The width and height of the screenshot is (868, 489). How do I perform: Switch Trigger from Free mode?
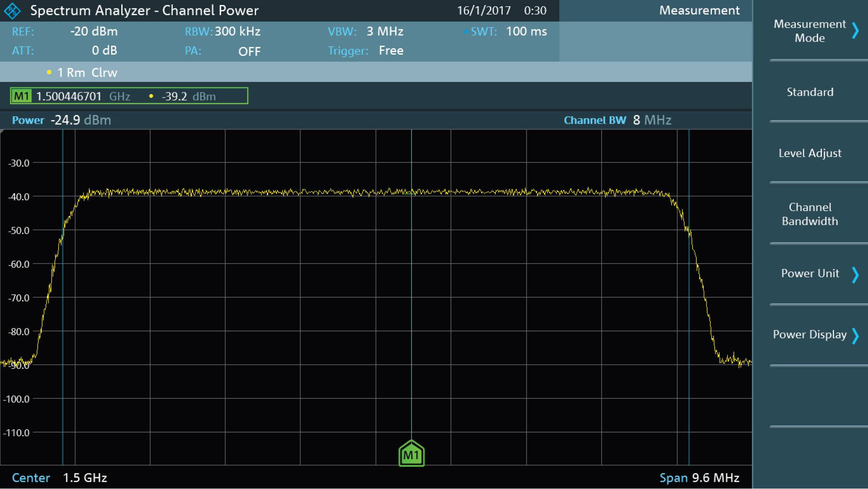[391, 50]
